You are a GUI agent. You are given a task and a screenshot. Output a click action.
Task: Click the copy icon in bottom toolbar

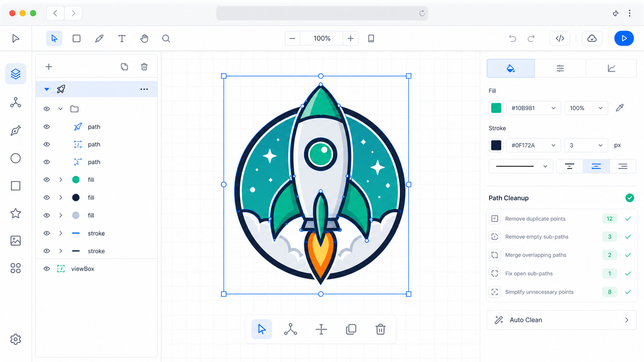[x=351, y=329]
